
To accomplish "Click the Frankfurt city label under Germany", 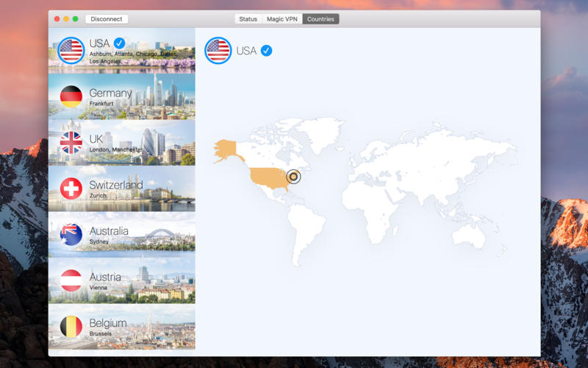I will click(x=102, y=105).
